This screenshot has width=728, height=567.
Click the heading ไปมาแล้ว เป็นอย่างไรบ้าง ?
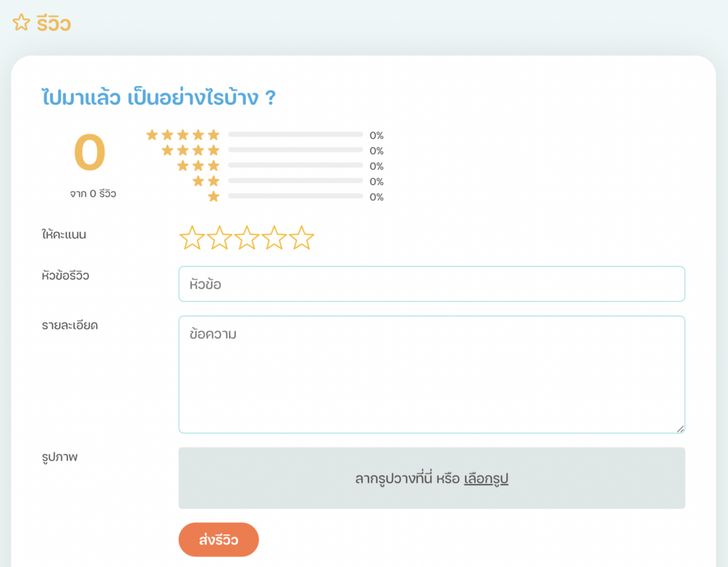point(159,97)
